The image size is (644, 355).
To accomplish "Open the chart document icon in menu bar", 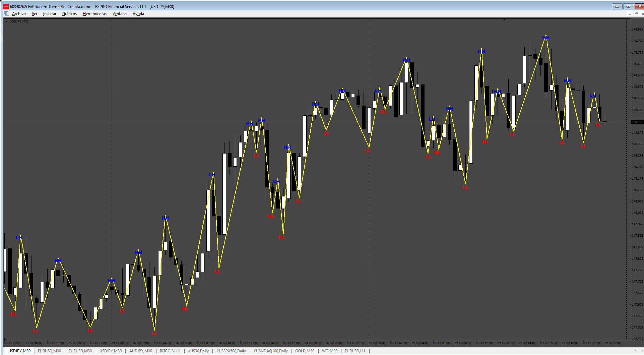I will [7, 14].
